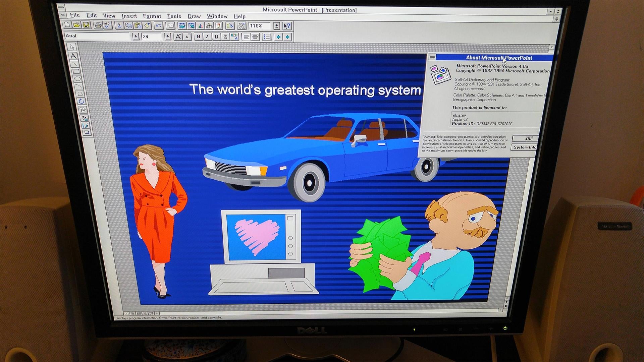Toggle Underline formatting
Image resolution: width=644 pixels, height=362 pixels.
(x=216, y=37)
